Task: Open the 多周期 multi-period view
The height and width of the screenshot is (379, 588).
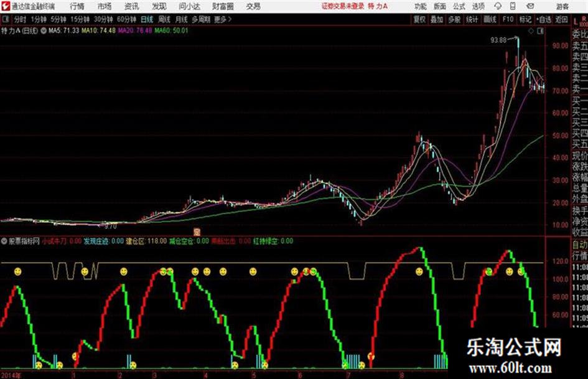Action: coord(201,19)
